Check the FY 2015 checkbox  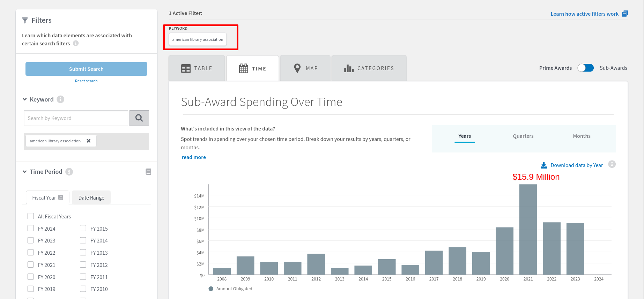click(x=83, y=229)
